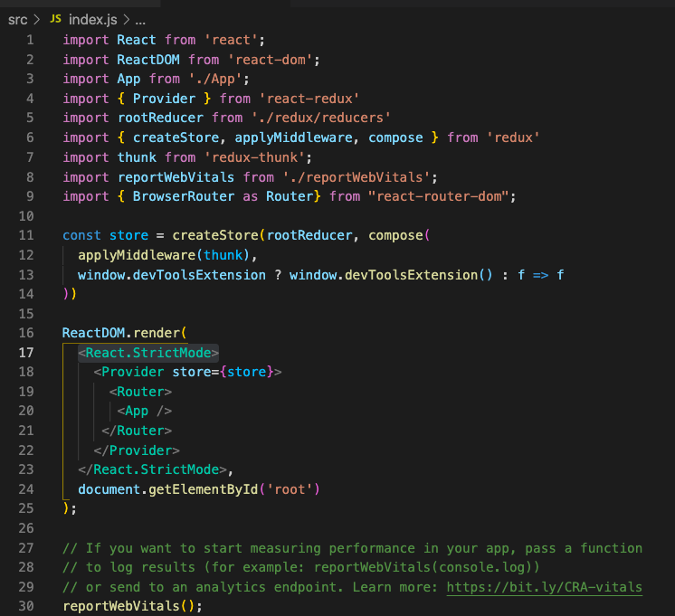The image size is (675, 616).
Task: Click first window.devToolsExtension on line 13
Action: coord(172,275)
